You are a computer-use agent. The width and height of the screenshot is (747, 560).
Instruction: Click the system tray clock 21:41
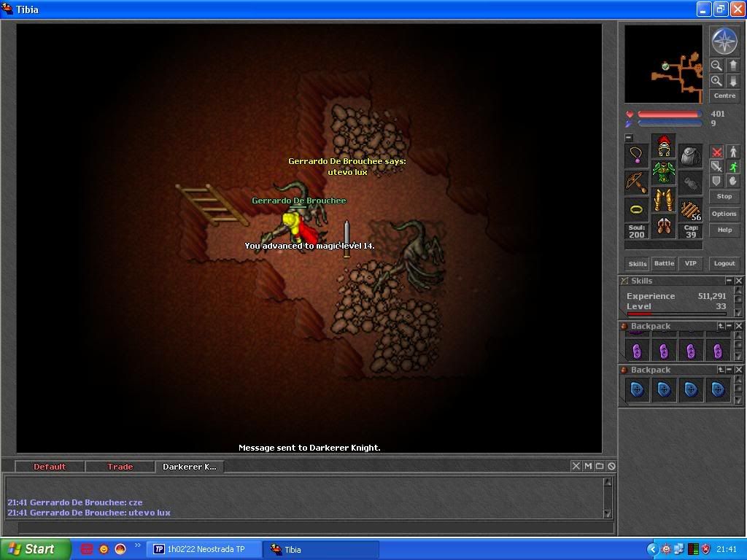(727, 549)
